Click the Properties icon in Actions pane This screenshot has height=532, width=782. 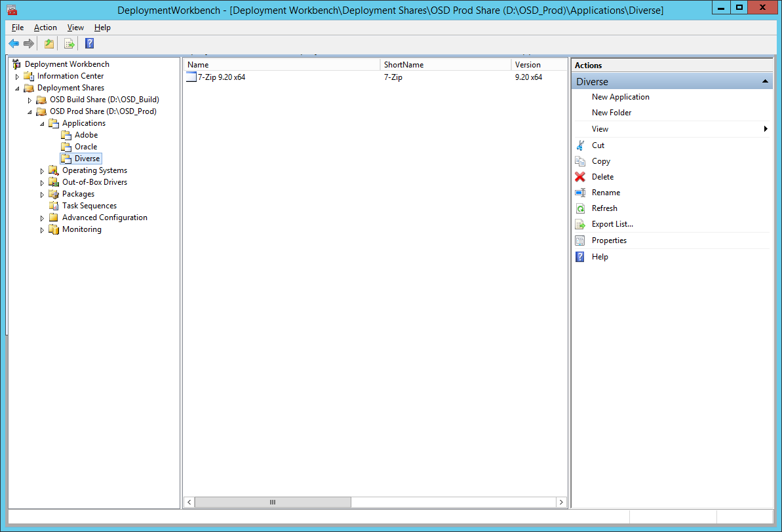coord(580,240)
